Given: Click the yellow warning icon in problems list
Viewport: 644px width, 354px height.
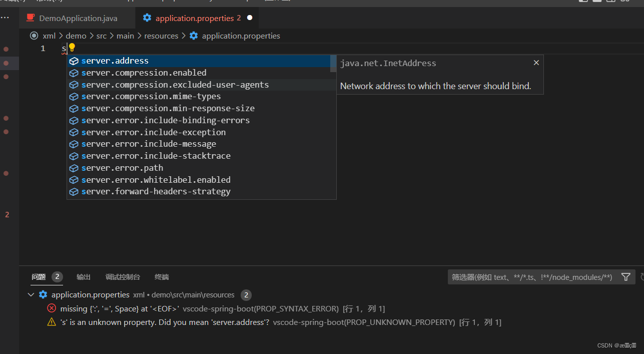Looking at the screenshot, I should (x=52, y=322).
